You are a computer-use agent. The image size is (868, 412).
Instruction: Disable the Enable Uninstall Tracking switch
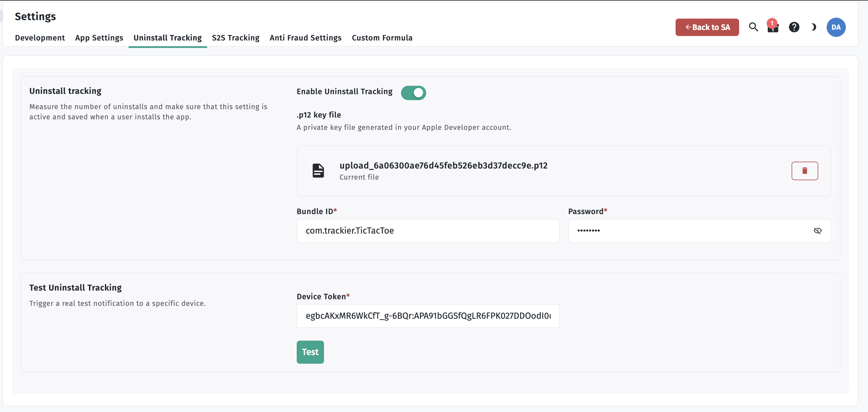[x=413, y=93]
